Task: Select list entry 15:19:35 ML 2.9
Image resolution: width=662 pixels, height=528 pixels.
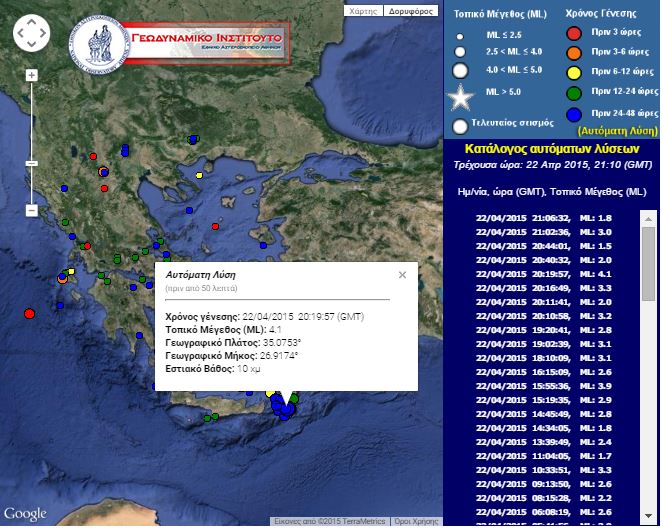Action: pos(543,400)
